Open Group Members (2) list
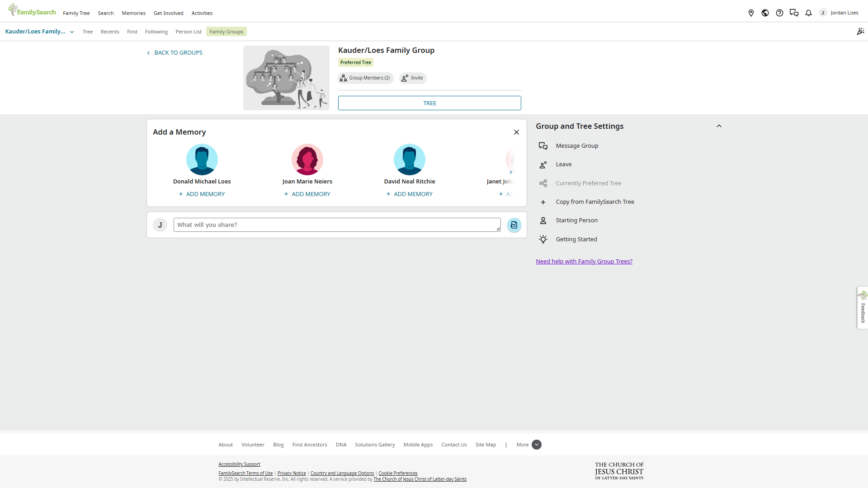Image resolution: width=868 pixels, height=488 pixels. coord(365,78)
